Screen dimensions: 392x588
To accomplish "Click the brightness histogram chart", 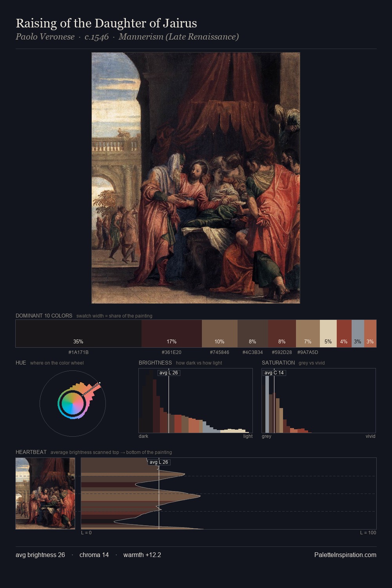I will pos(196,401).
